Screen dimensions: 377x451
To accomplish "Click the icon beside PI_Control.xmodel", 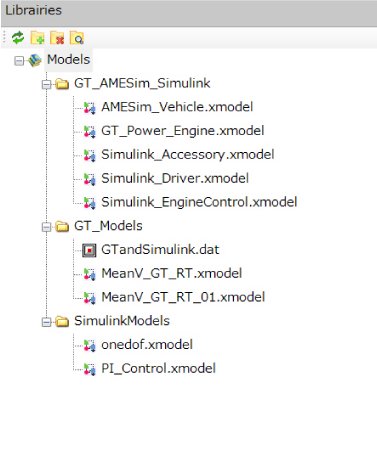I will pyautogui.click(x=89, y=369).
